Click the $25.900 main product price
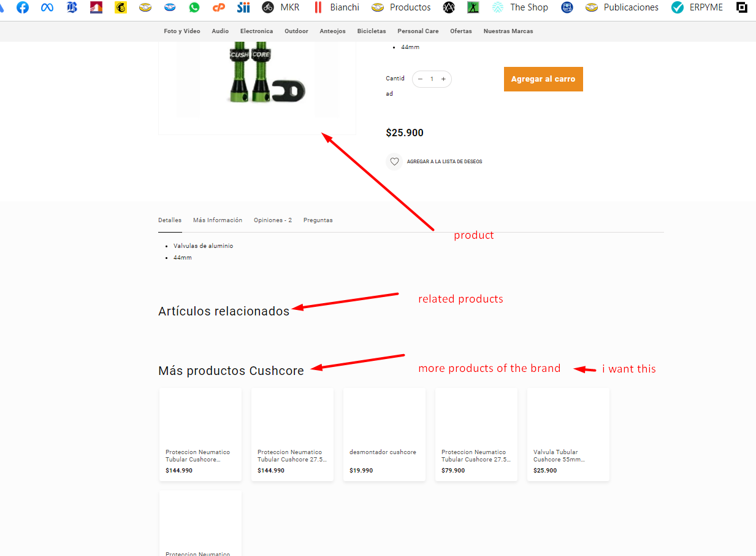756x556 pixels. tap(405, 133)
